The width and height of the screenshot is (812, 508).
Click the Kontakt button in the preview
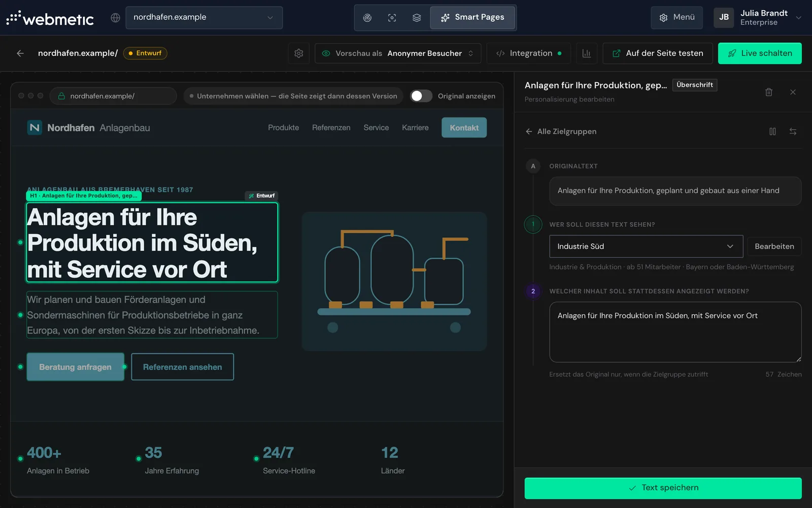pos(464,128)
